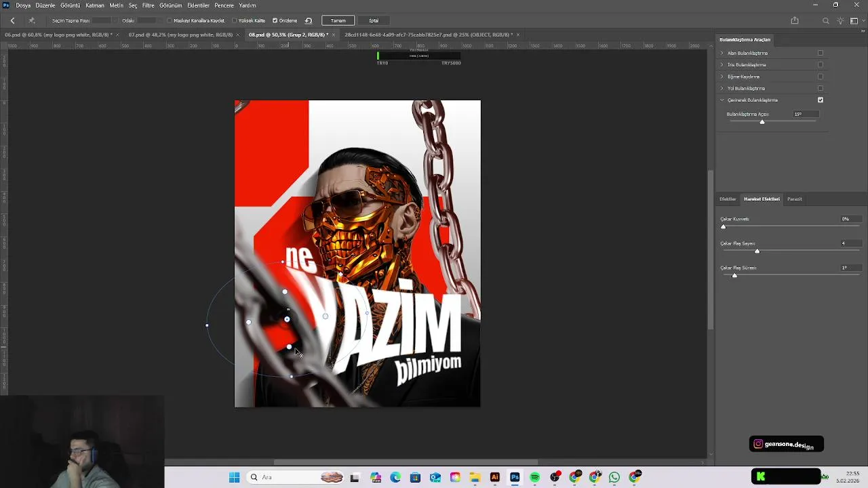Open Task View on the taskbar
Screen dimensions: 868x488
[x=355, y=477]
